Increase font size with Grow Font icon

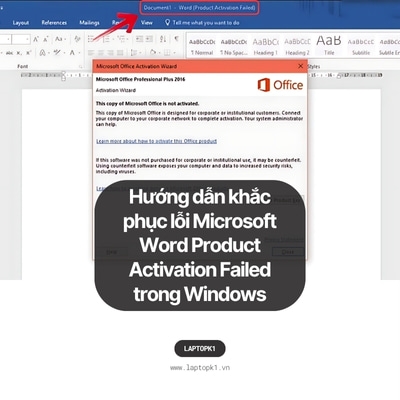(36, 39)
